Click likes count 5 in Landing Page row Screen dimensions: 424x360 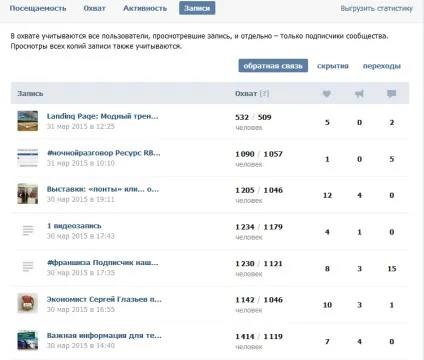coord(327,122)
